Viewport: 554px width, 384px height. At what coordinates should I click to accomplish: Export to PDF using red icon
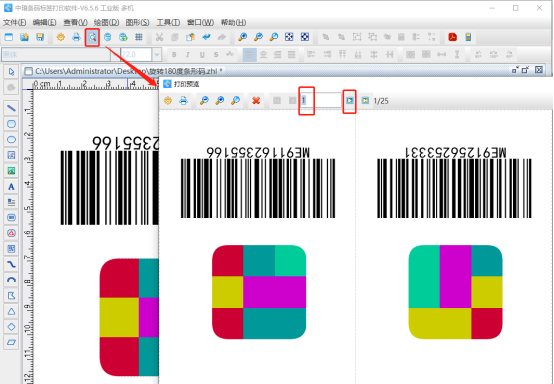(452, 37)
